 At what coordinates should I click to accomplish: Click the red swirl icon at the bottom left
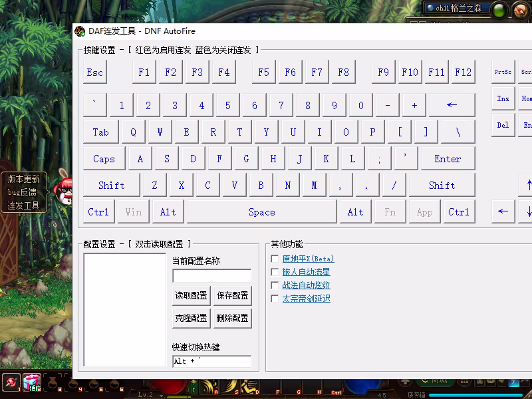11,382
